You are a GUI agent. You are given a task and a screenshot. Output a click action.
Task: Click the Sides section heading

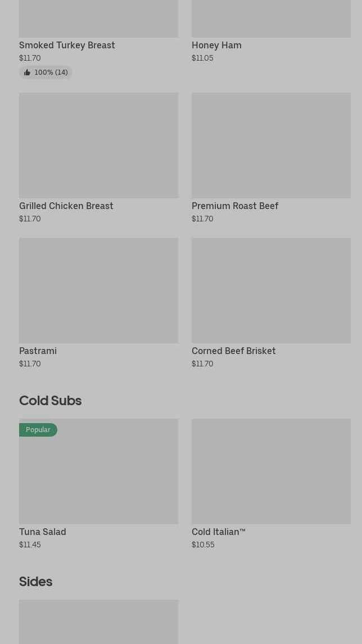(35, 581)
